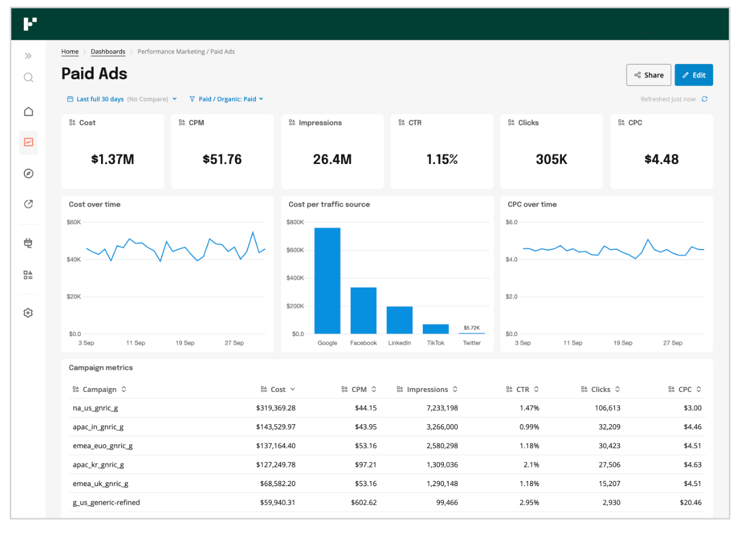Click the CPC over time chart title

[532, 204]
